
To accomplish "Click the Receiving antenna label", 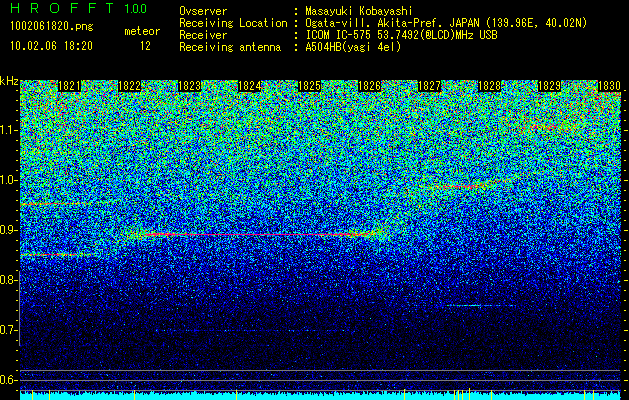I will (x=230, y=47).
